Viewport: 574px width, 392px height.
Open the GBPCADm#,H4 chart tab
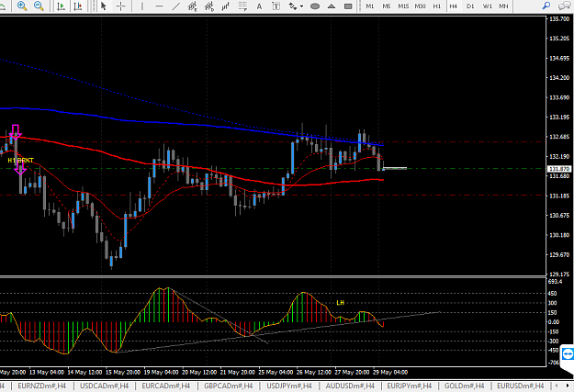click(x=229, y=386)
